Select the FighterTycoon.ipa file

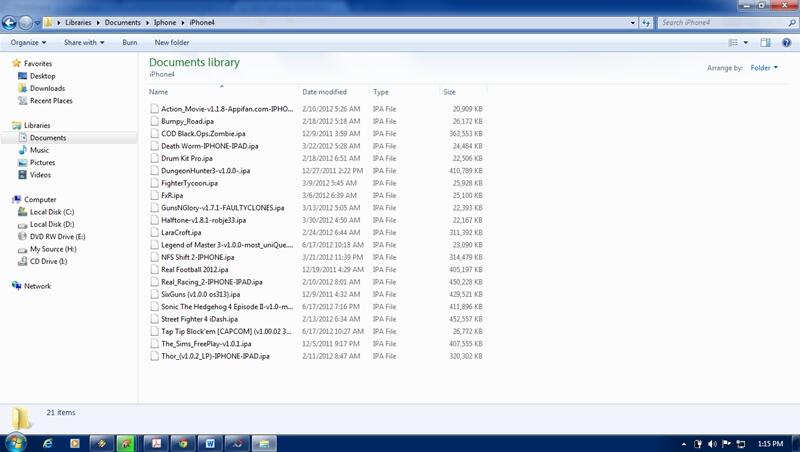[189, 183]
